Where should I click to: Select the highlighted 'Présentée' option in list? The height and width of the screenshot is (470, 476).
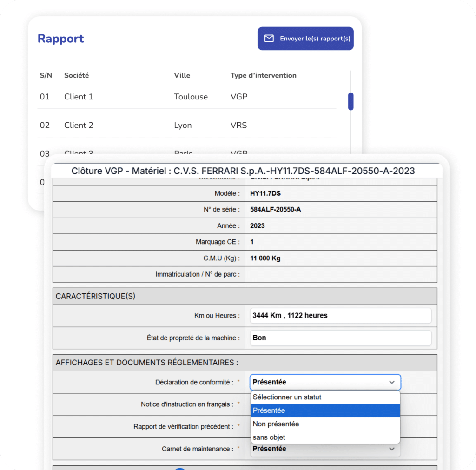pos(325,410)
